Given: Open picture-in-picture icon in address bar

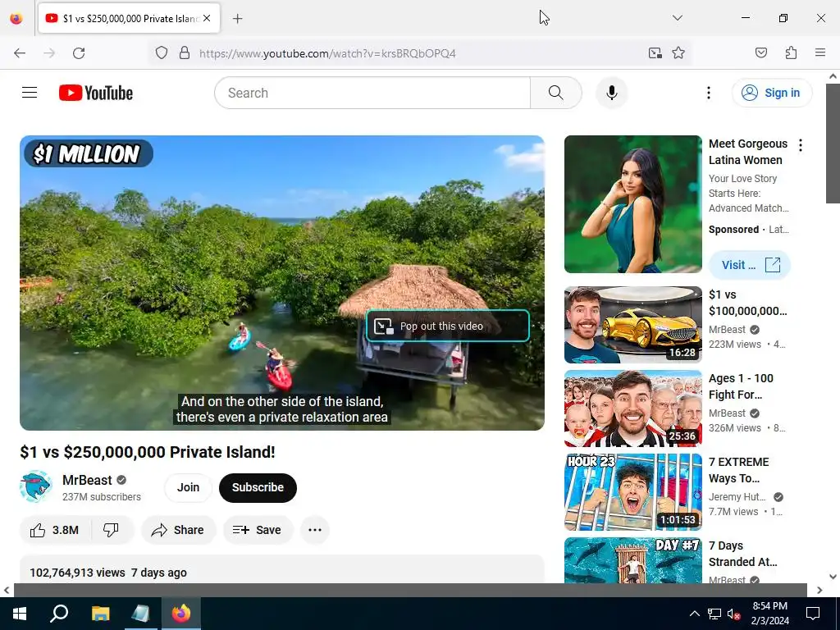Looking at the screenshot, I should click(x=655, y=53).
